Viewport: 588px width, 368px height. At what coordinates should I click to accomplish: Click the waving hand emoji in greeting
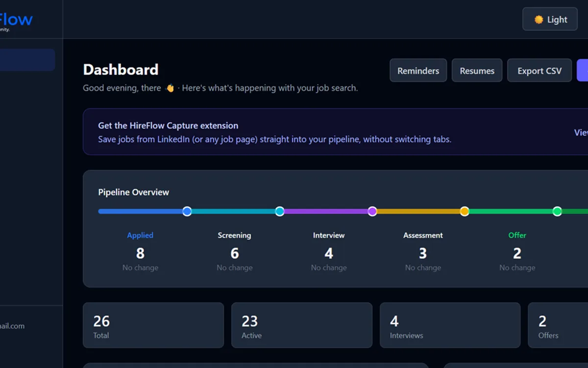(170, 88)
